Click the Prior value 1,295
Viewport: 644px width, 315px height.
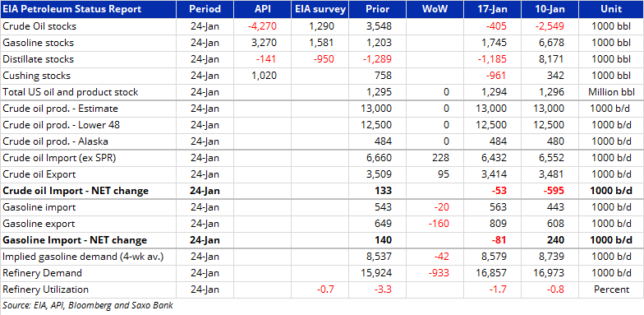point(379,92)
